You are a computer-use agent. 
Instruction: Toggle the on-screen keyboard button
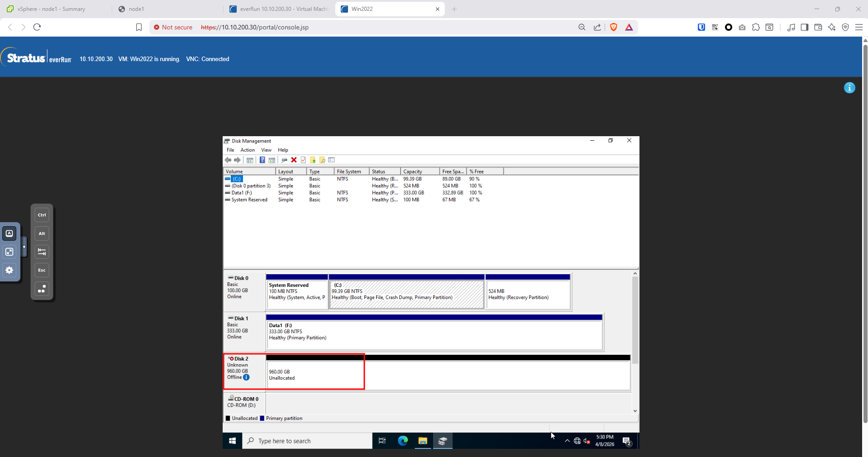pos(9,233)
